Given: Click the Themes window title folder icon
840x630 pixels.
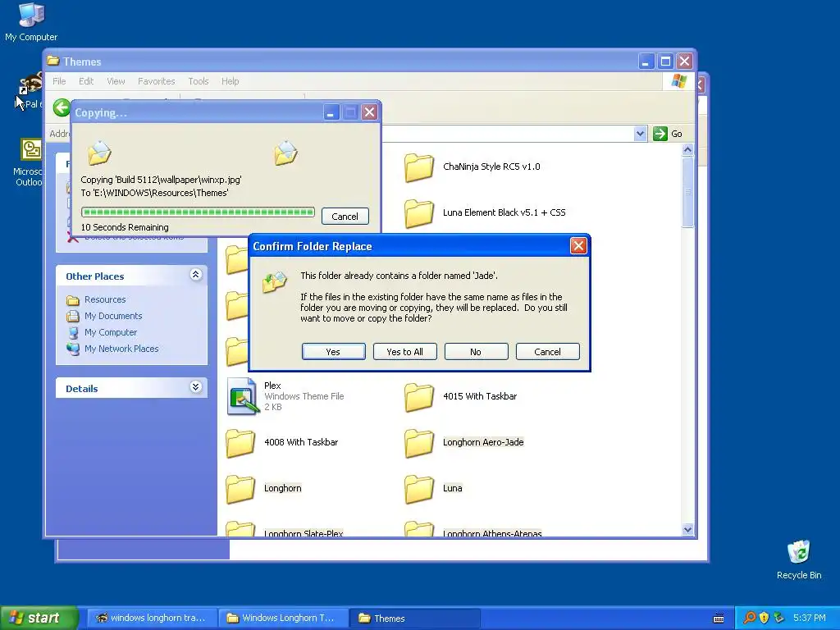Looking at the screenshot, I should (x=52, y=61).
